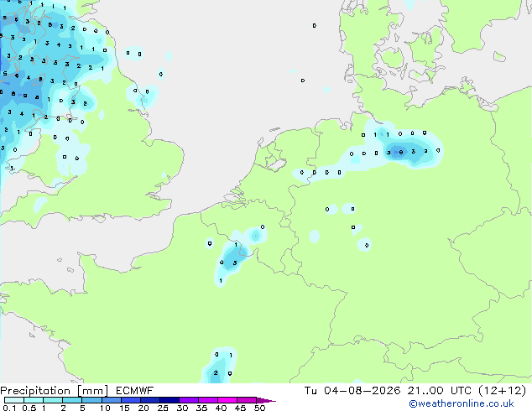Click the legend scale label '45'

click(240, 408)
